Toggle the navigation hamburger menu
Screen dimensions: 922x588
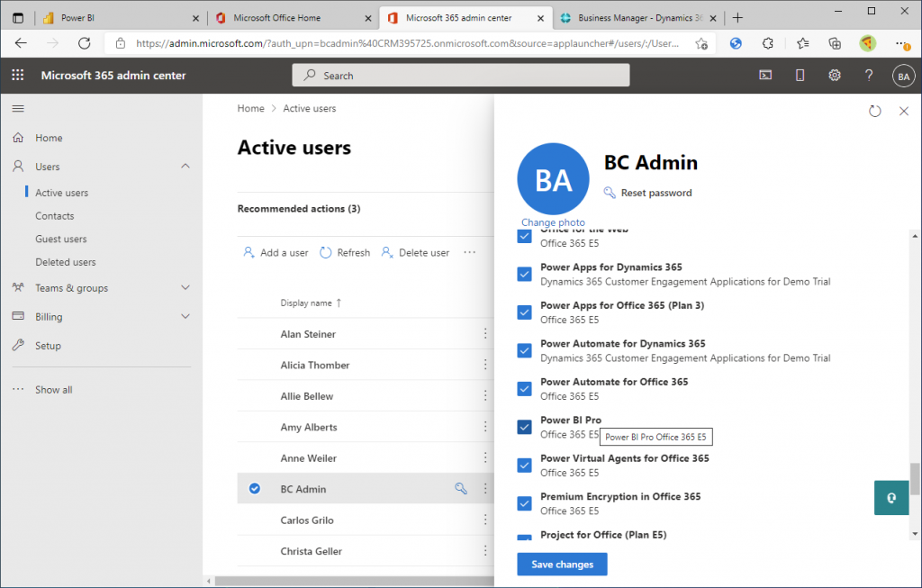tap(18, 108)
